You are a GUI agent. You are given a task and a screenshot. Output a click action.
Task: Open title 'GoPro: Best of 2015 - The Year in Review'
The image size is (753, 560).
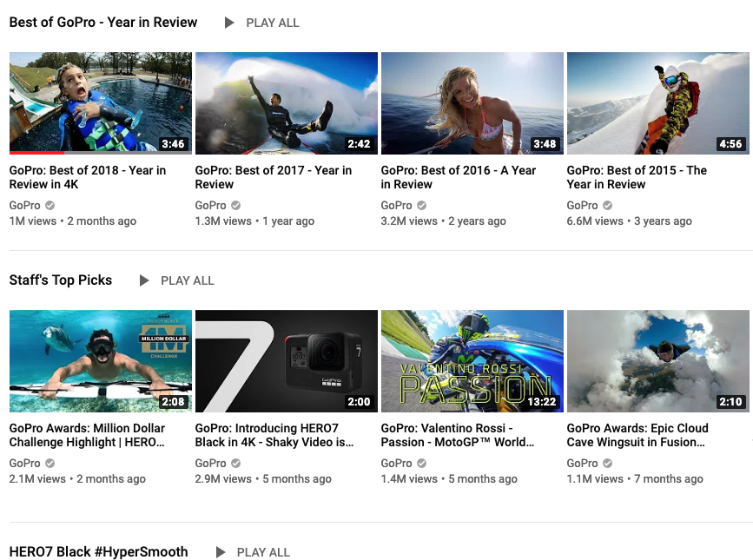click(x=637, y=177)
